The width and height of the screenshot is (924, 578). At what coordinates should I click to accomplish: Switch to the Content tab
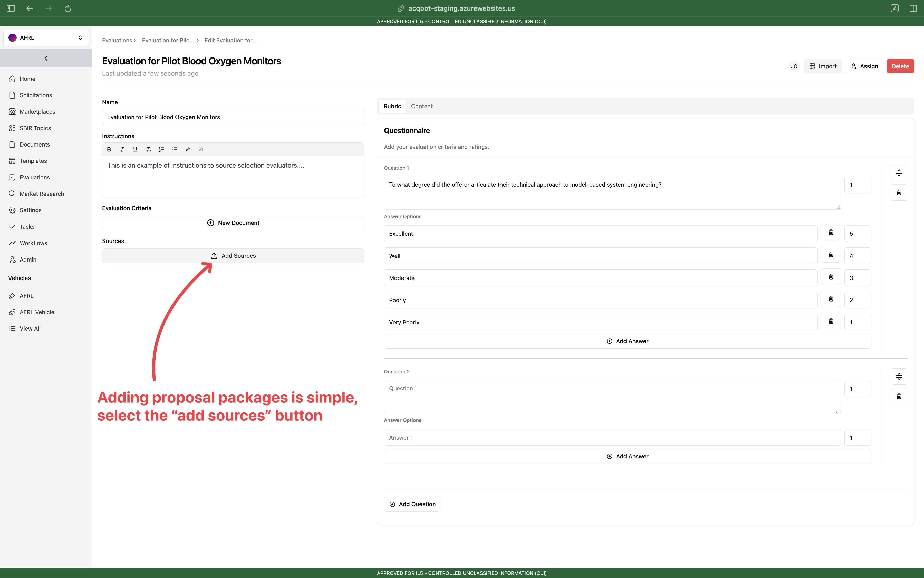[x=422, y=106]
